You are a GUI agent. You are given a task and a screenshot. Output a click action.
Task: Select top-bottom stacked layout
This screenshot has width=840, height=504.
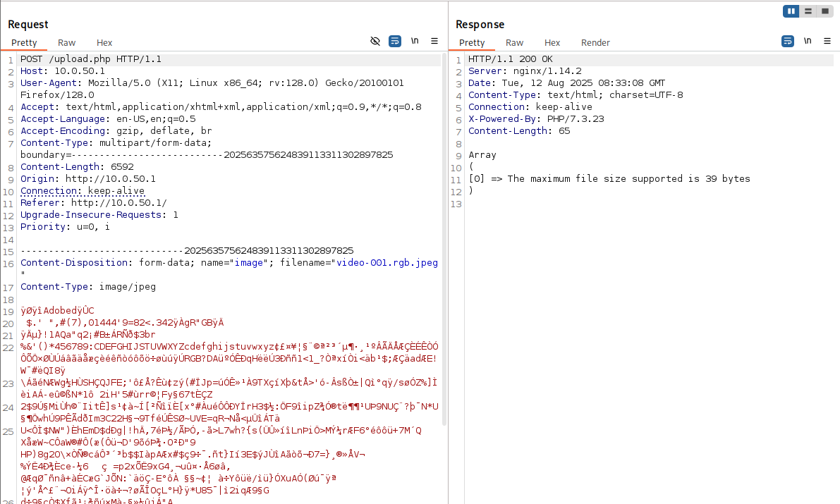click(x=808, y=11)
